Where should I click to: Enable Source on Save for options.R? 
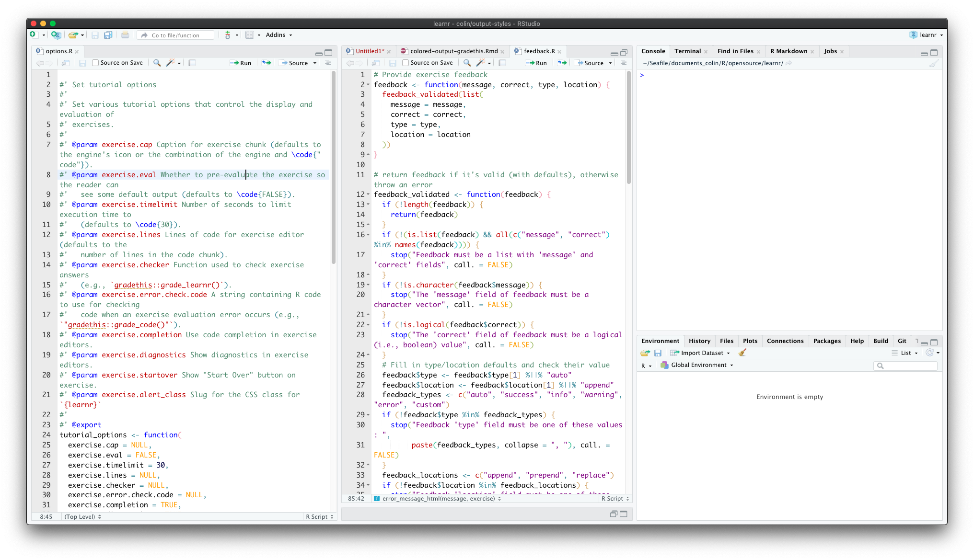(95, 62)
